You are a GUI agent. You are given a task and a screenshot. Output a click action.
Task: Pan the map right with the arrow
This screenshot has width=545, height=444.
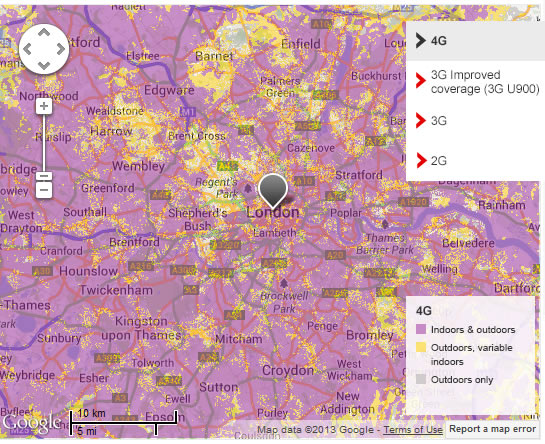pos(60,49)
